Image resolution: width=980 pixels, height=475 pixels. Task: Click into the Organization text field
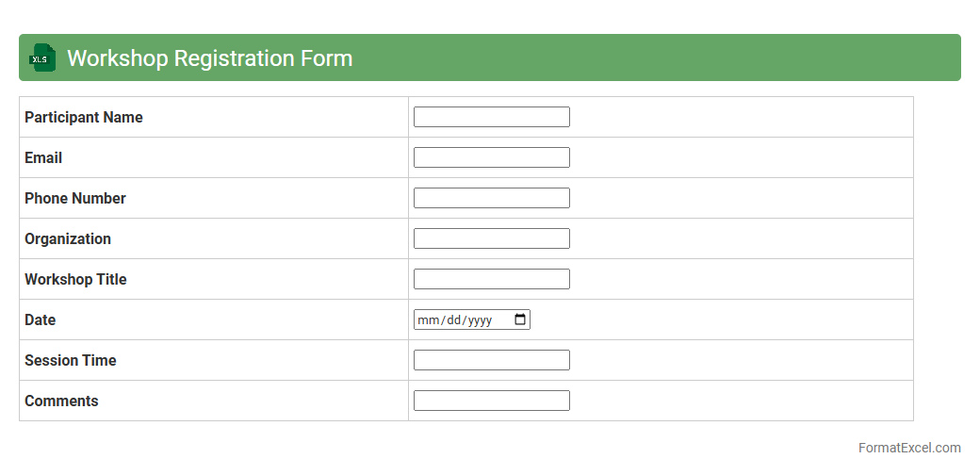(x=491, y=238)
